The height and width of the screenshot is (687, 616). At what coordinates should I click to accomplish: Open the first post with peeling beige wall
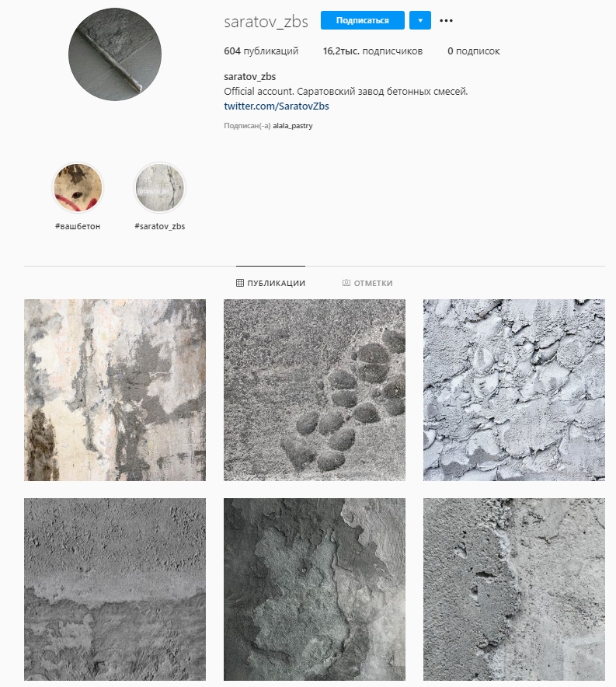click(x=115, y=390)
